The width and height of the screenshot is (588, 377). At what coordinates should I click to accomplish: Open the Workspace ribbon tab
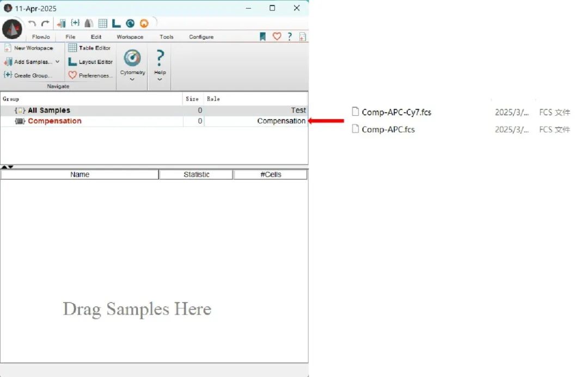coord(130,37)
